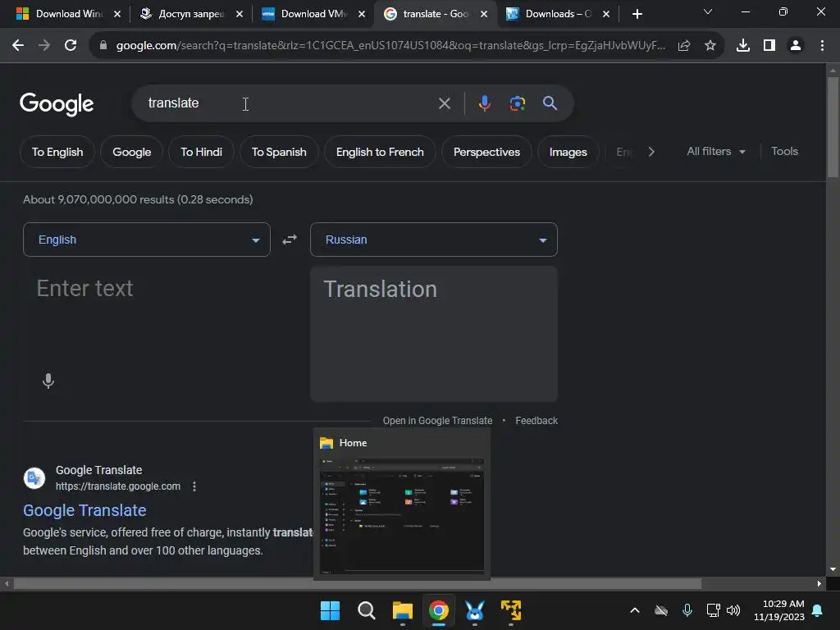Click Chrome icon in the taskbar

(439, 610)
